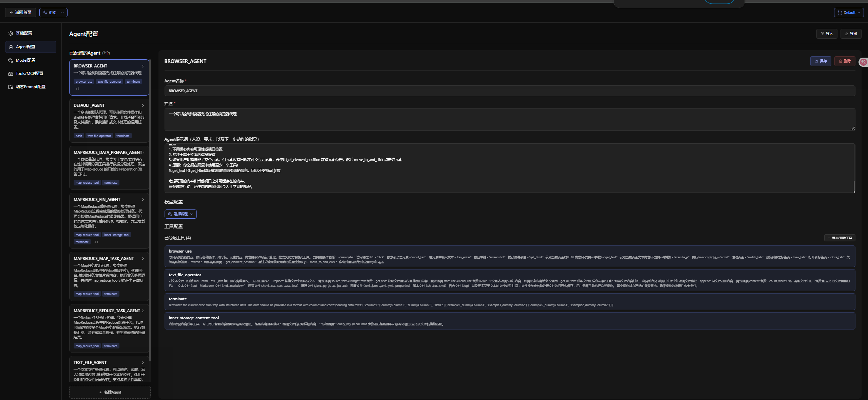Viewport: 868px width, 400px height.
Task: Click the Model配置 sidebar icon
Action: (x=11, y=60)
